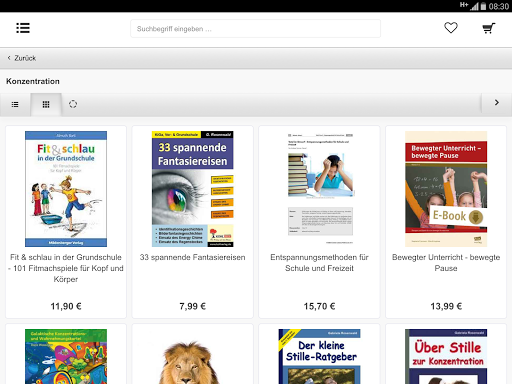Open the shopping cart icon
The image size is (512, 384).
(489, 28)
